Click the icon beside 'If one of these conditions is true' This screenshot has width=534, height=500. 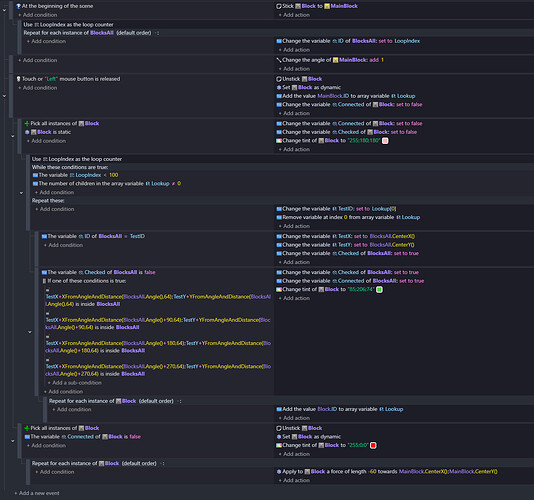(44, 281)
